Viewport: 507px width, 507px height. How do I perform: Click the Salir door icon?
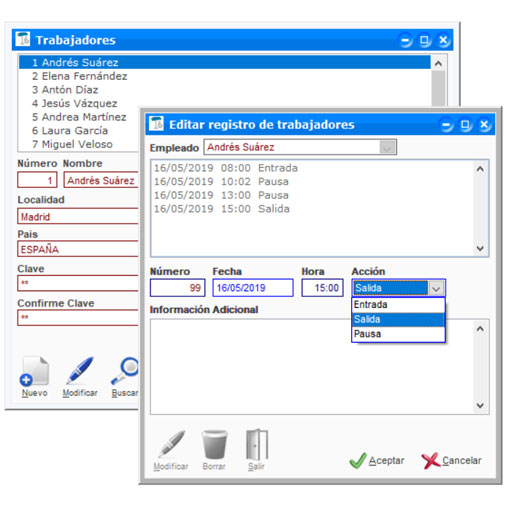pyautogui.click(x=257, y=444)
